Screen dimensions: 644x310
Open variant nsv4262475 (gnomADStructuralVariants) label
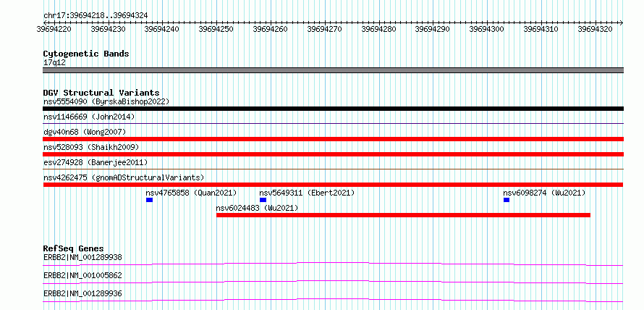pos(124,177)
